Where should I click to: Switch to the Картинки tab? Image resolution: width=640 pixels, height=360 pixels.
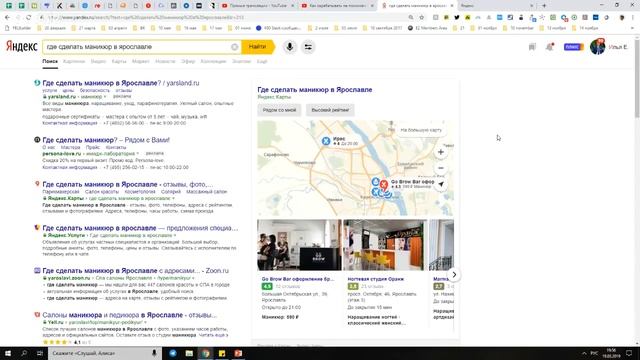click(74, 61)
